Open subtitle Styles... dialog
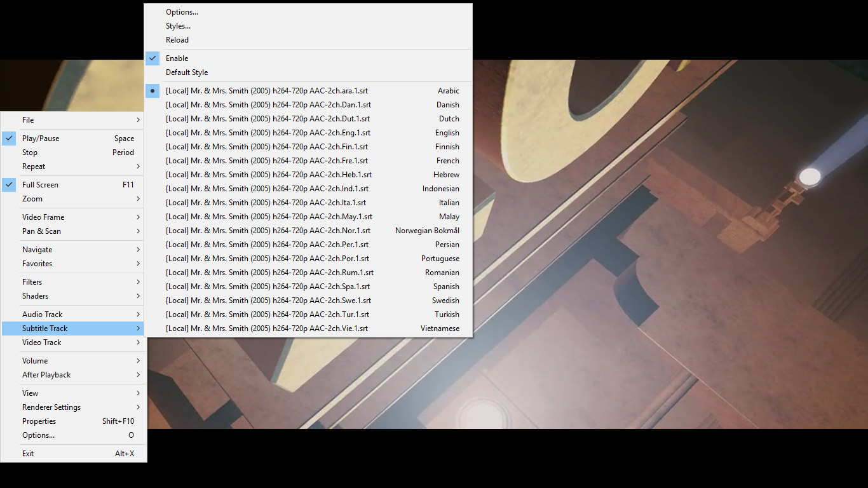868x488 pixels. point(308,26)
